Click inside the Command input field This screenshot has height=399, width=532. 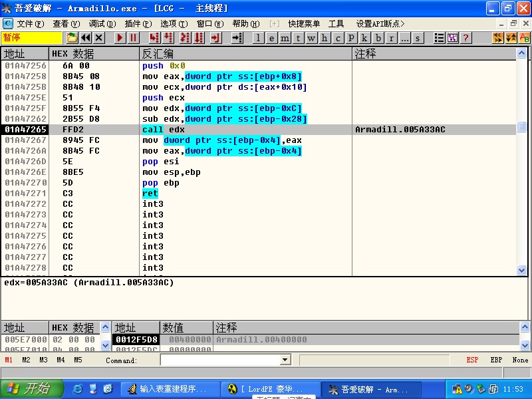pyautogui.click(x=221, y=360)
